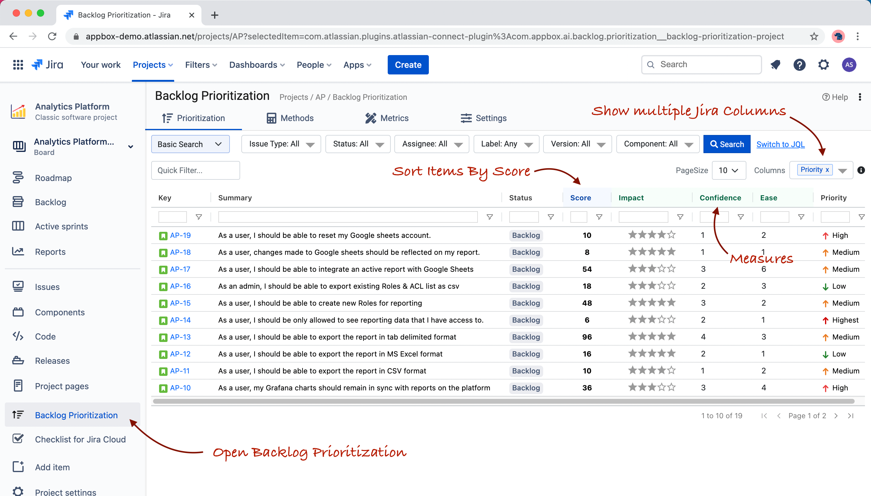Screen dimensions: 871x496
Task: Open the more options kebab menu
Action: point(860,97)
